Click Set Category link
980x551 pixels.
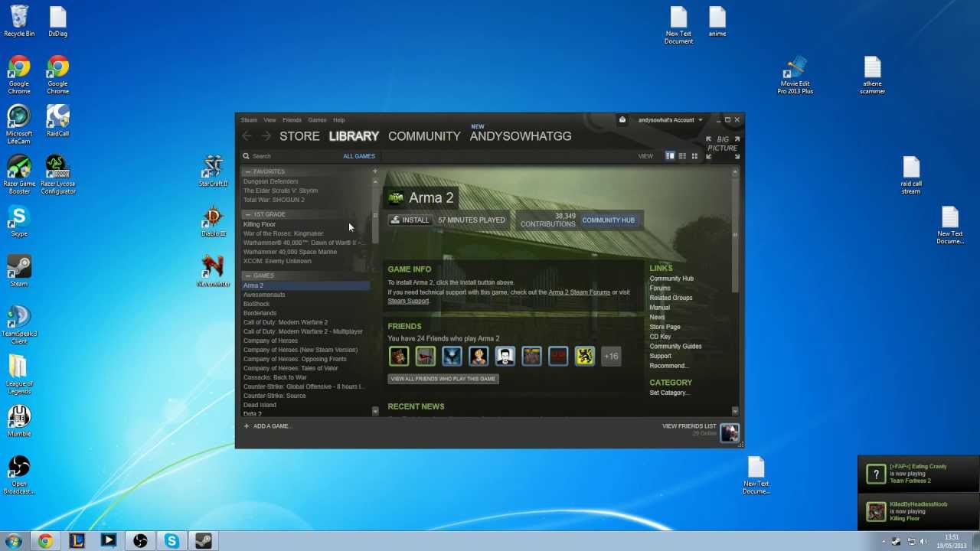coord(669,393)
